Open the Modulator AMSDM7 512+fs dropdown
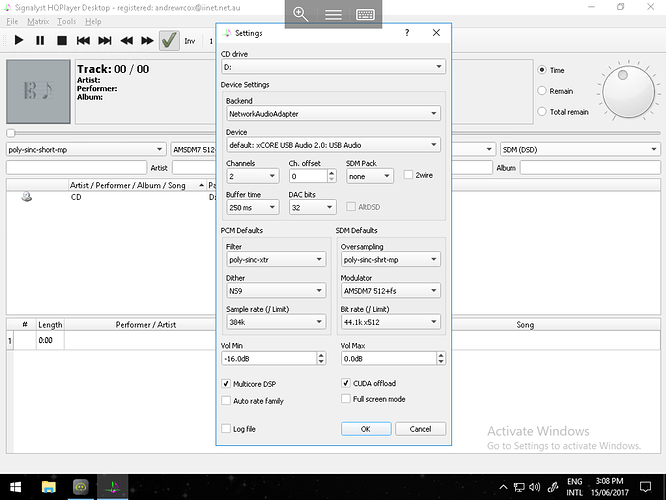Image resolution: width=666 pixels, height=500 pixels. (391, 291)
